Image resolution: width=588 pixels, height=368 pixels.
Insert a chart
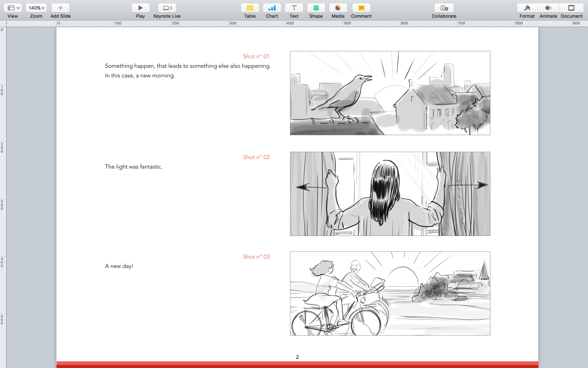coord(272,8)
